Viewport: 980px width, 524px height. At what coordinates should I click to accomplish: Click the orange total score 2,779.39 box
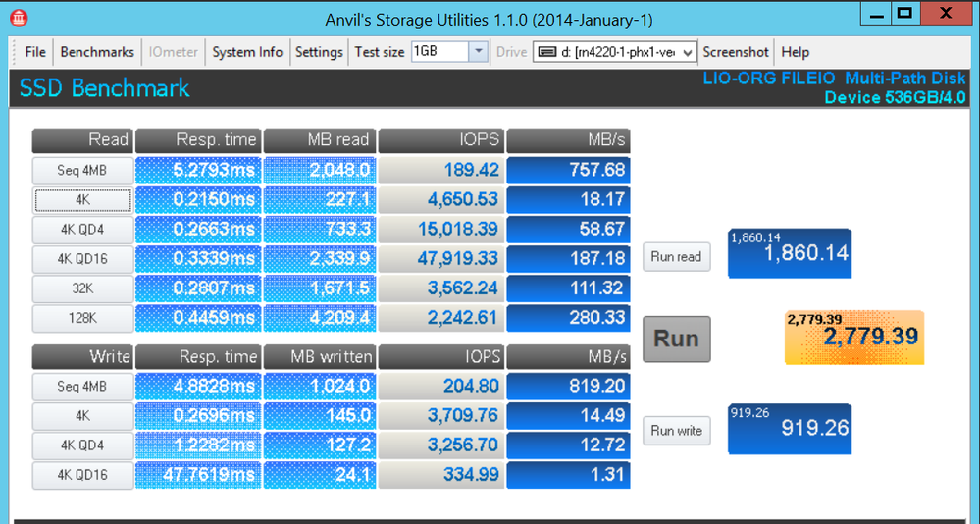[x=853, y=338]
